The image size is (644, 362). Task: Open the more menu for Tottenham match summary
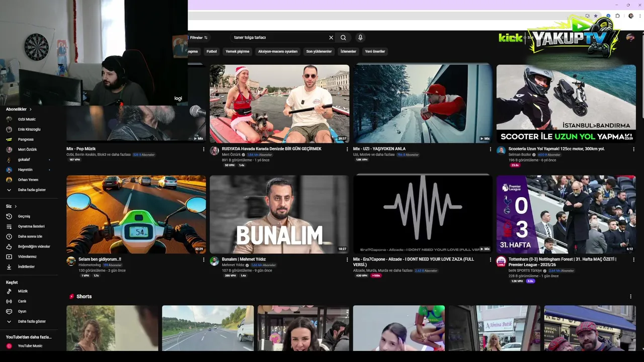coord(633,260)
